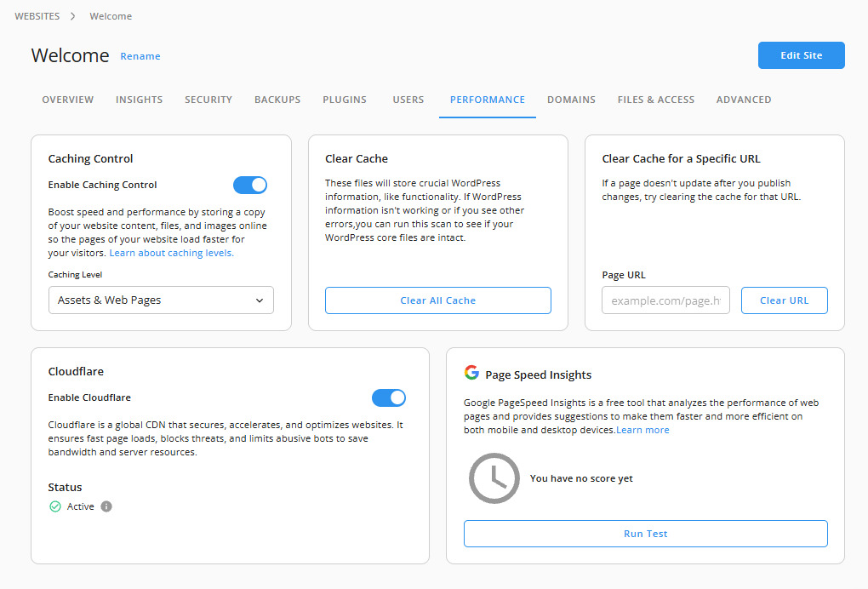
Task: Open the Advanced tab
Action: (x=744, y=100)
